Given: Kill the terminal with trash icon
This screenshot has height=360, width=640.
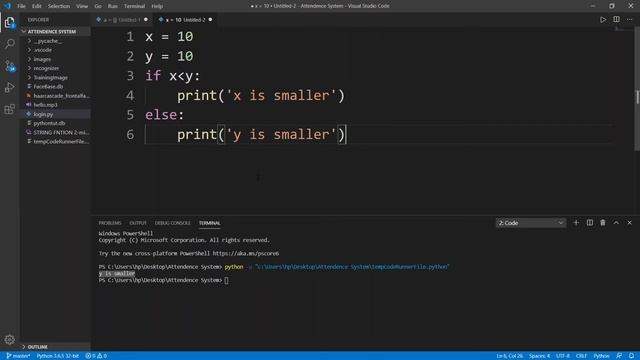Looking at the screenshot, I should pyautogui.click(x=603, y=223).
